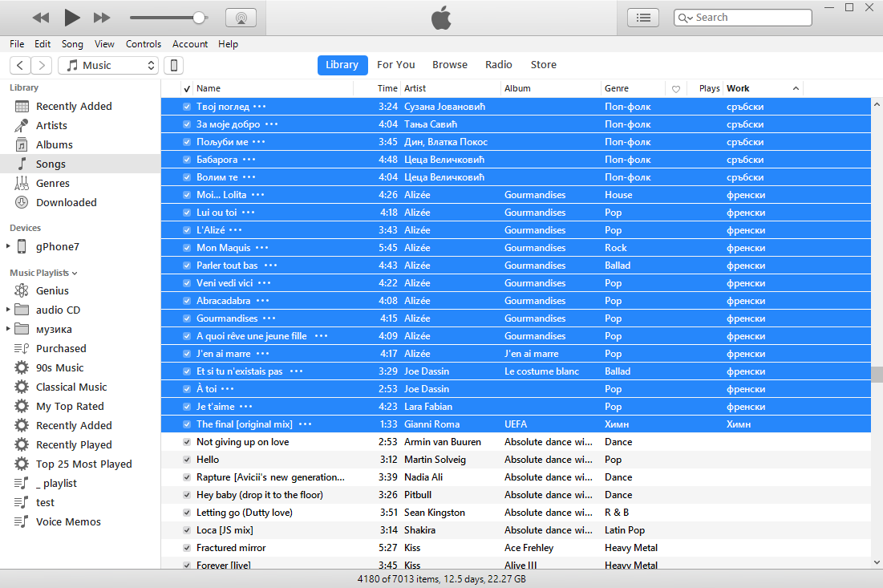Uncheck the Moi... Lolita song checkbox

(186, 195)
